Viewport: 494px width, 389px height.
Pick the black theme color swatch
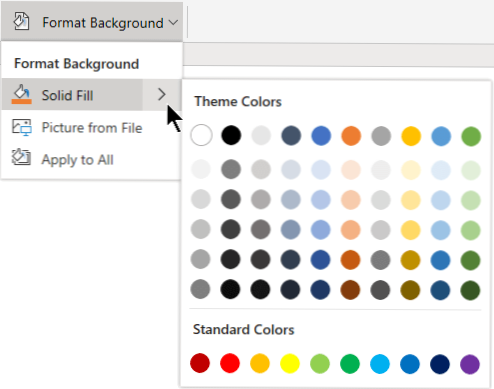pyautogui.click(x=231, y=135)
